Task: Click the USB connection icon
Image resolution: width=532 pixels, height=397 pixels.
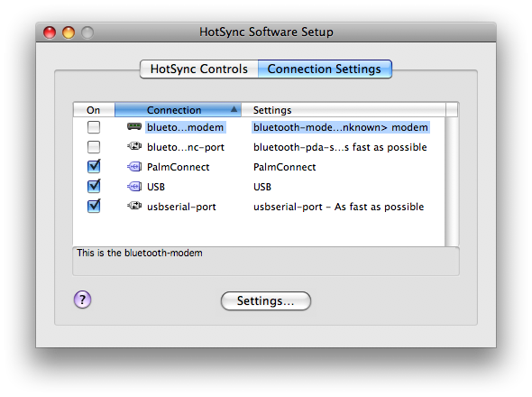Action: (134, 187)
